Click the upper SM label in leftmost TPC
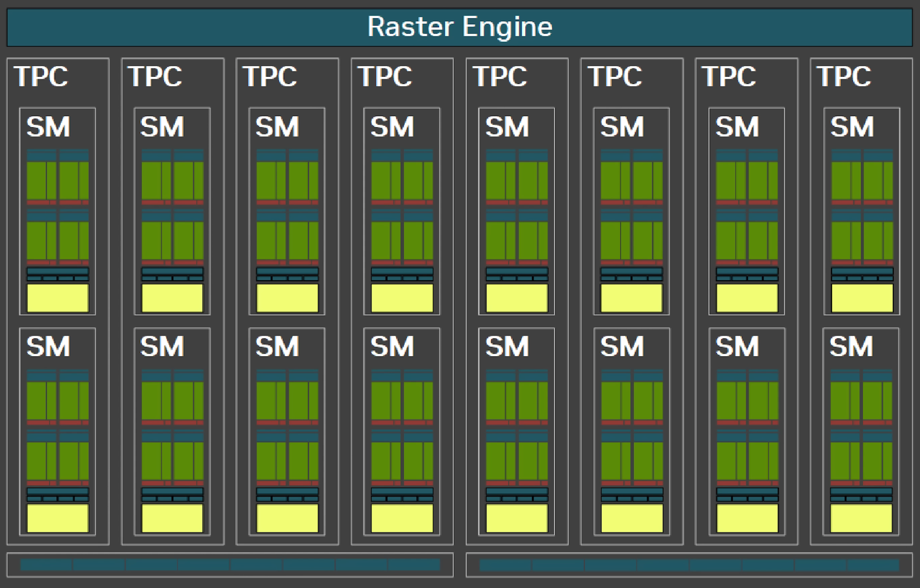 pyautogui.click(x=48, y=127)
